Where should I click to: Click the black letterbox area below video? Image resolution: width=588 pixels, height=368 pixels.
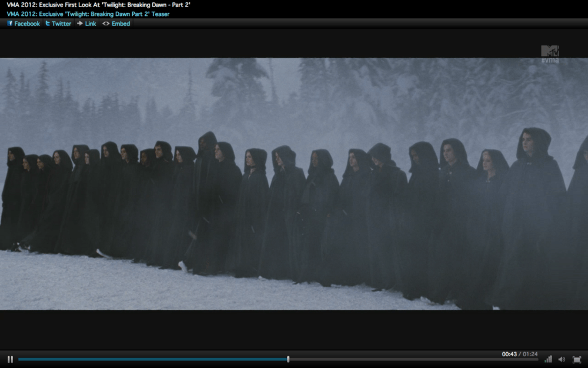click(x=294, y=329)
